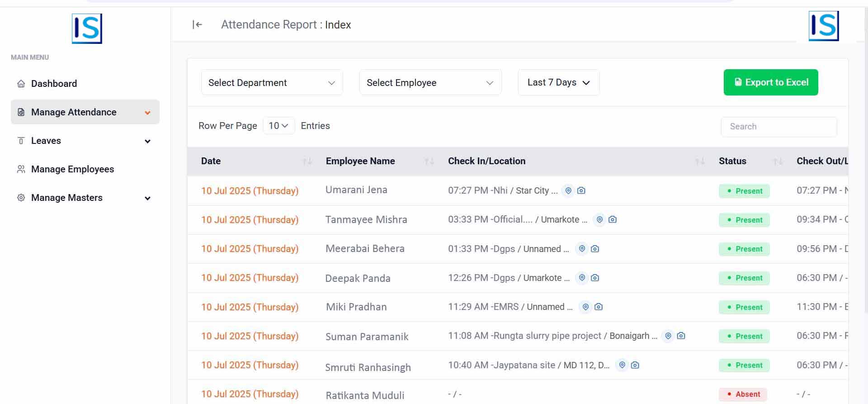Open camera icon in Deepak Panda row

(595, 278)
